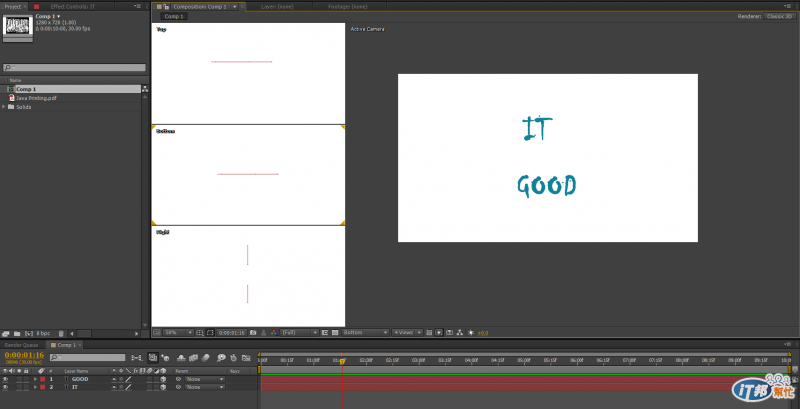Viewport: 800px width, 409px height.
Task: Click IT layer red label color swatch
Action: (42, 387)
